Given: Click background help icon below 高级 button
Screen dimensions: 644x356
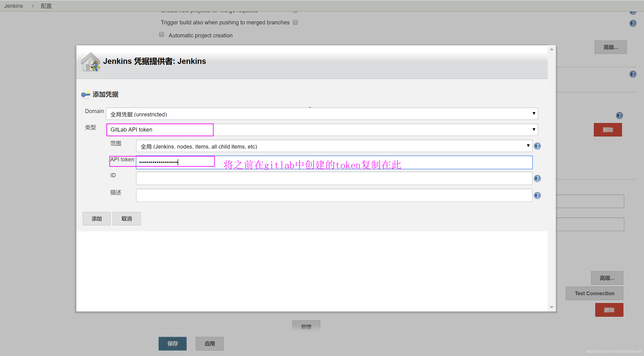Looking at the screenshot, I should [x=633, y=74].
